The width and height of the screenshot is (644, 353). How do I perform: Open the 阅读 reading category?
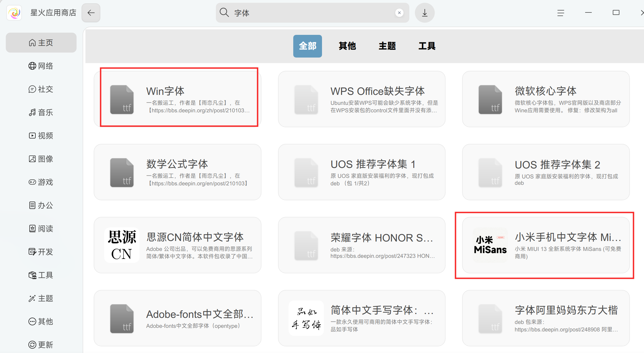(41, 229)
